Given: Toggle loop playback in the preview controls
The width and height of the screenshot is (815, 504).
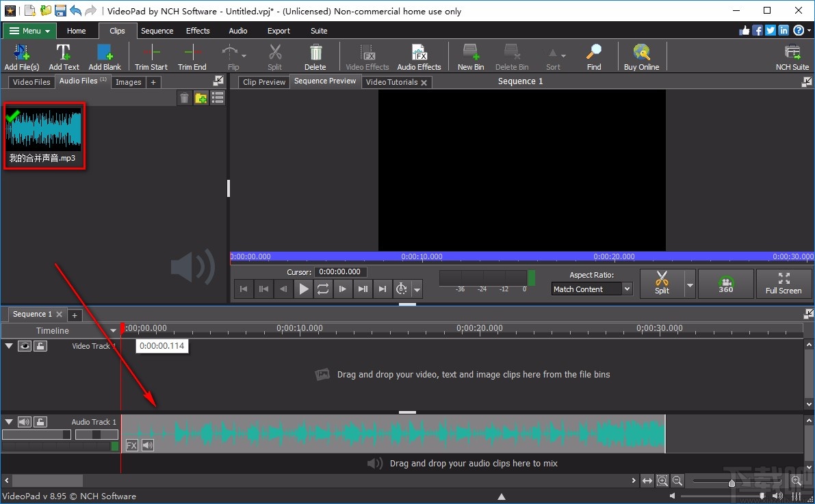Looking at the screenshot, I should (323, 289).
